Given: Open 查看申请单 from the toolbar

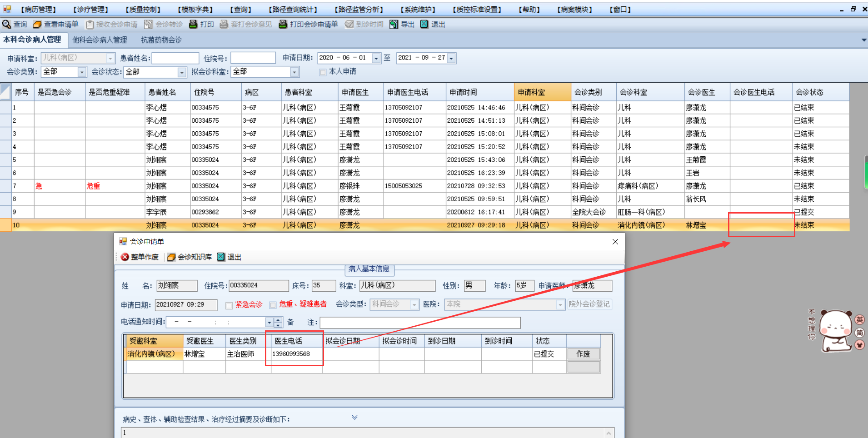Looking at the screenshot, I should tap(37, 24).
